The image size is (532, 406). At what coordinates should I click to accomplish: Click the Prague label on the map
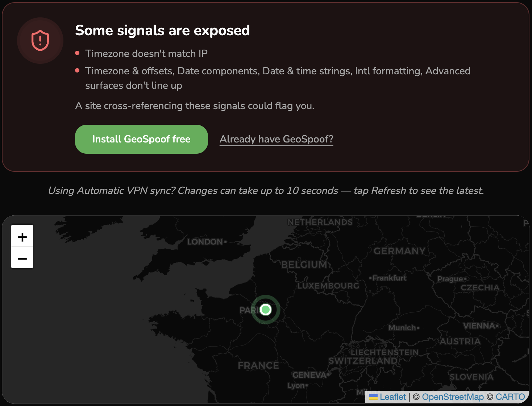450,279
